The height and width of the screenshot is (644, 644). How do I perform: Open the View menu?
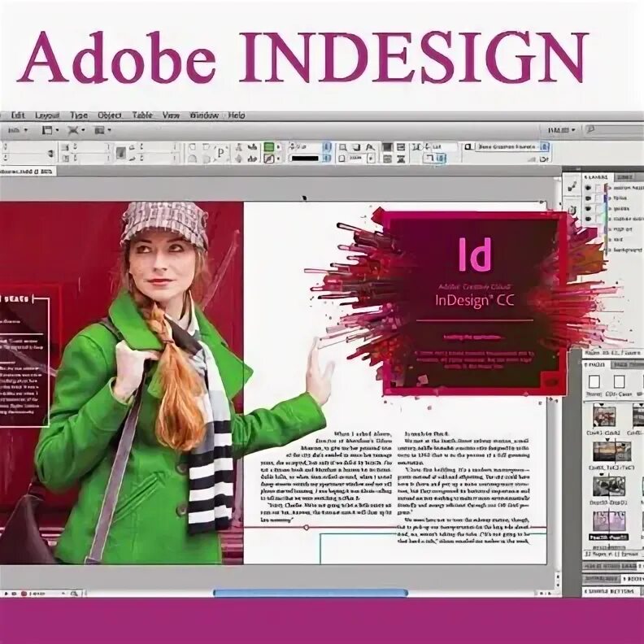coord(171,115)
